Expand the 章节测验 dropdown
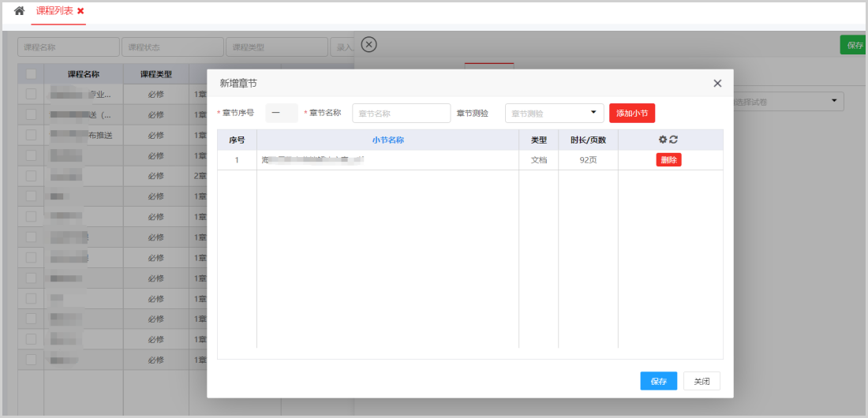 click(554, 113)
